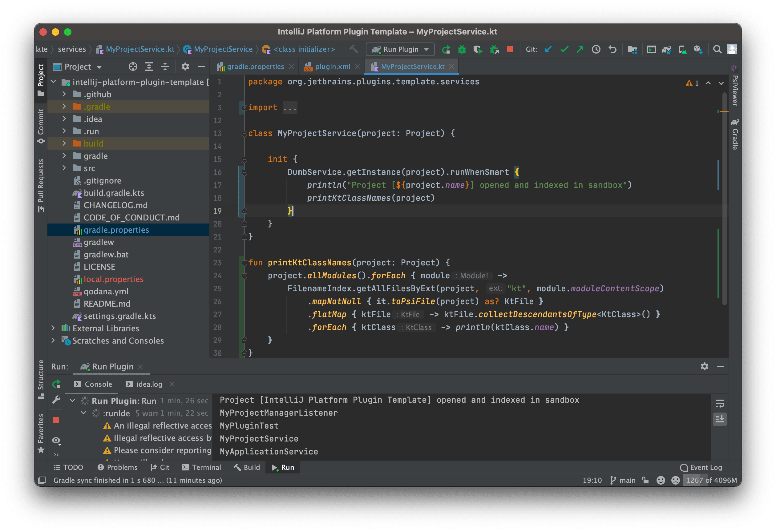The width and height of the screenshot is (776, 532).
Task: Stop the running plugin with red square
Action: point(510,49)
